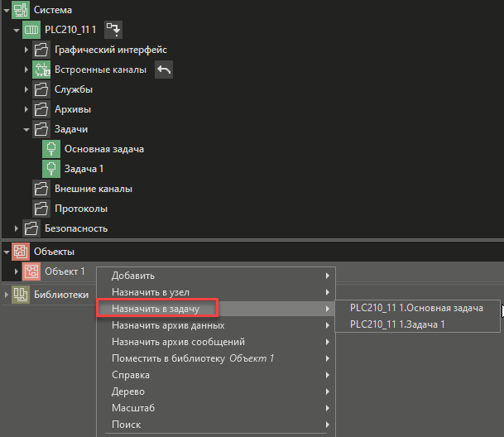Click the Службы folder icon
The height and width of the screenshot is (437, 504).
(x=41, y=89)
